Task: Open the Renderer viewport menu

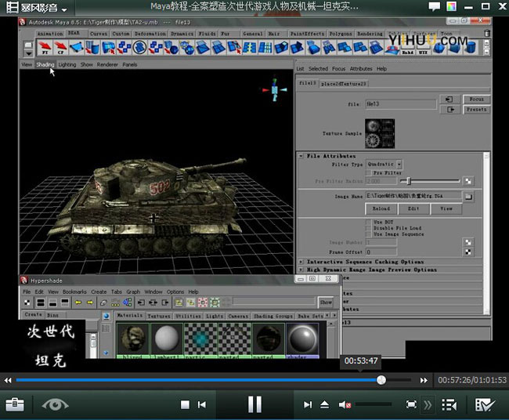Action: 107,64
